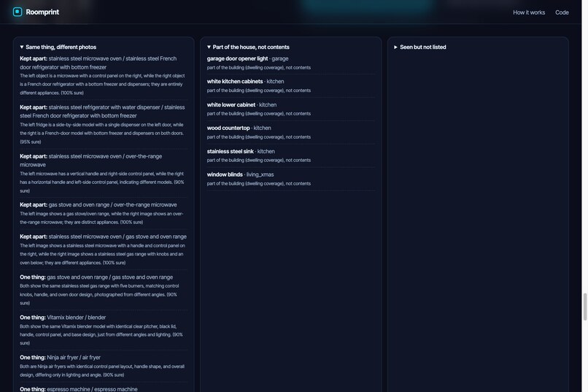Click stainless steel sink item

(290, 155)
